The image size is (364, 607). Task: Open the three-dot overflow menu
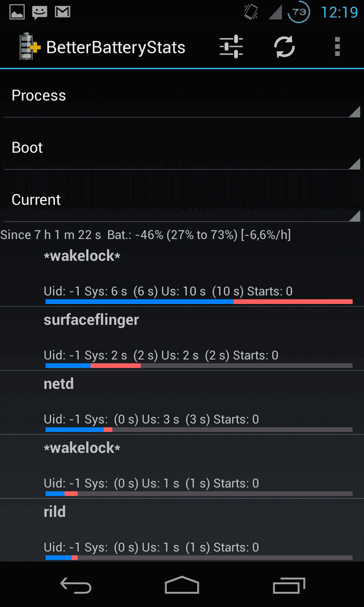(x=337, y=47)
